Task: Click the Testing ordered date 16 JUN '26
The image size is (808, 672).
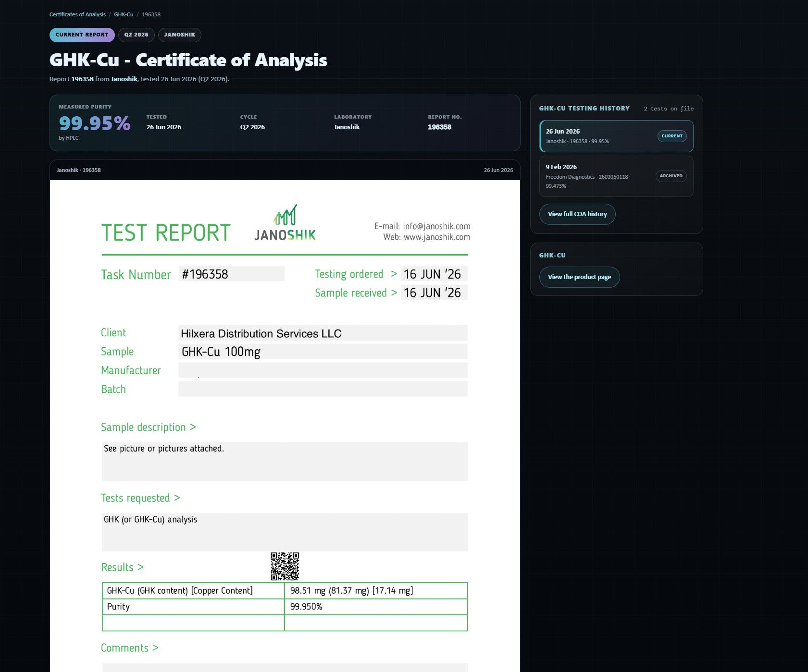Action: pos(434,274)
